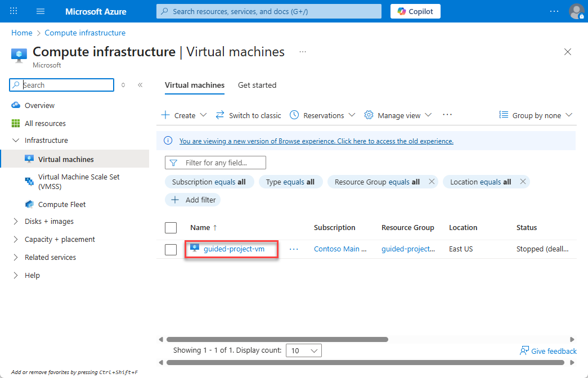The height and width of the screenshot is (378, 588).
Task: Click the info icon in the banner
Action: click(x=168, y=141)
